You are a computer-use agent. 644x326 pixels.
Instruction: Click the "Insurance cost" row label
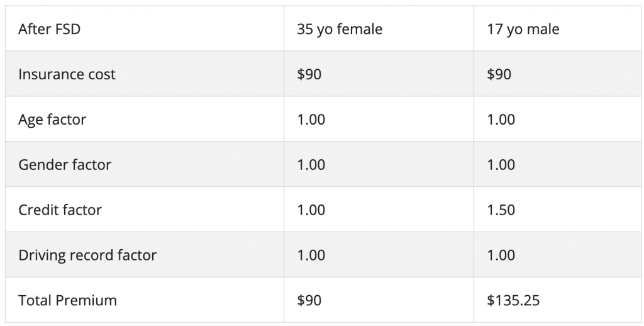pyautogui.click(x=67, y=74)
